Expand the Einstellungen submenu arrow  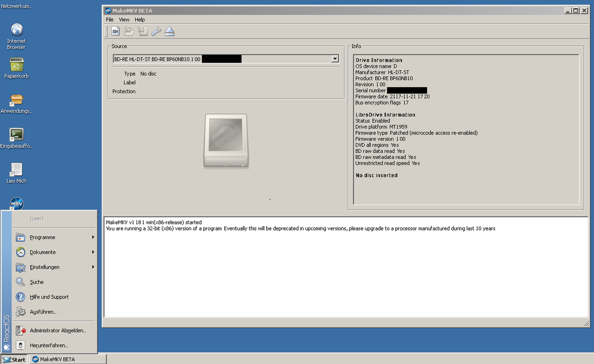point(93,267)
